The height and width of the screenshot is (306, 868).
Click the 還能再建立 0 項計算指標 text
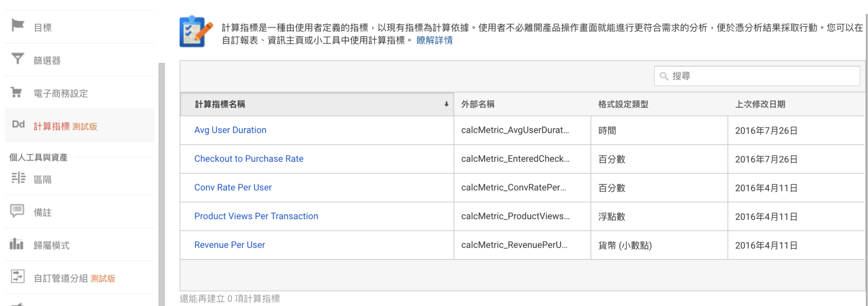230,299
